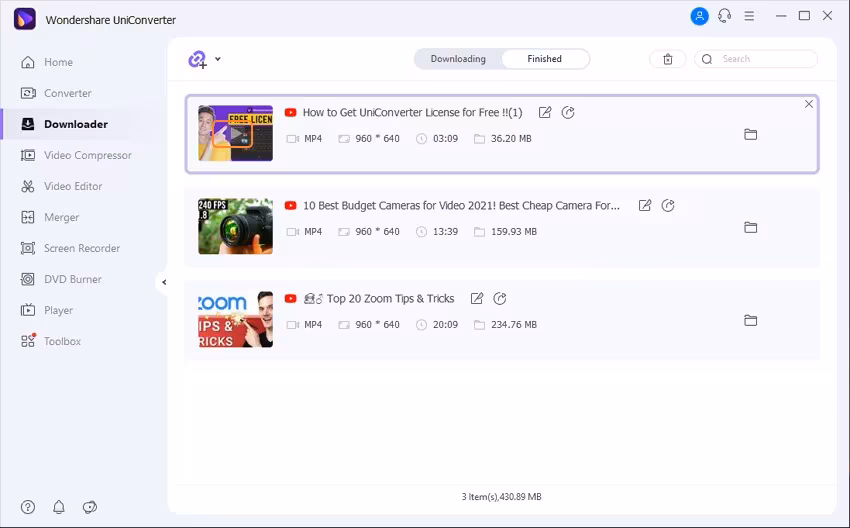This screenshot has height=528, width=850.
Task: Open DVD Burner section
Action: [61, 279]
